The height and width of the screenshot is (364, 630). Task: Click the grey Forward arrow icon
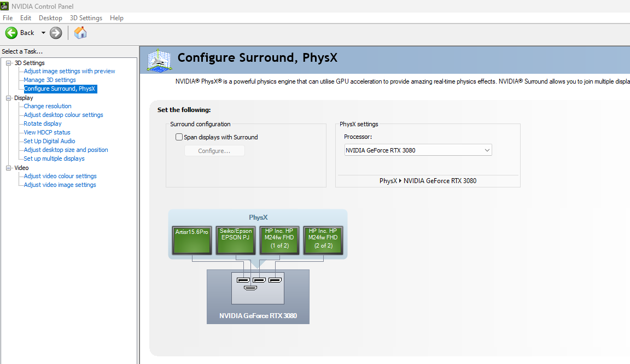pos(56,33)
